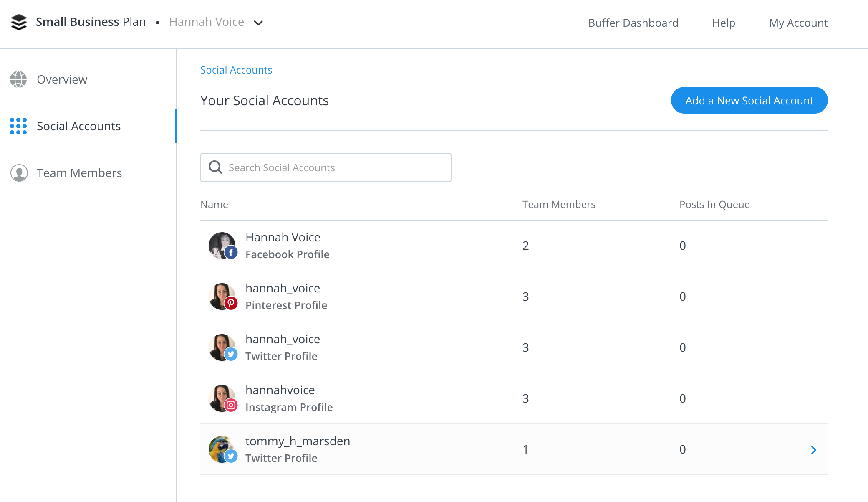Screen dimensions: 868x502
Task: Click team member count 1 for tommy_h_marsden
Action: (x=525, y=449)
